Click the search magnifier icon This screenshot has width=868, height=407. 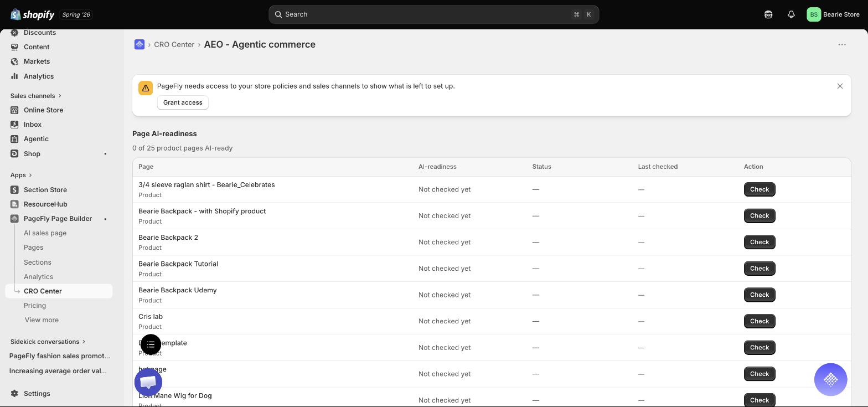(278, 14)
